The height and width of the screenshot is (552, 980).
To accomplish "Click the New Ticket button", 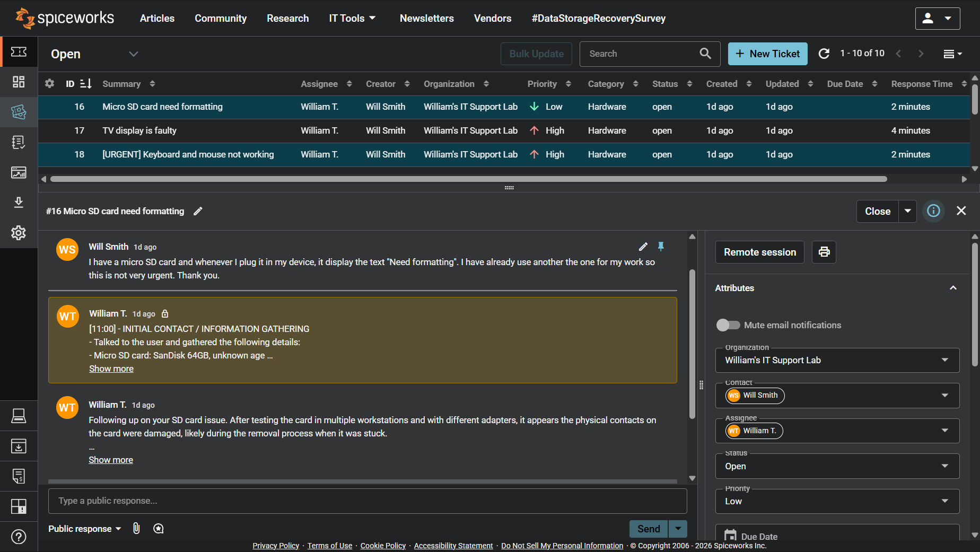I will (767, 54).
